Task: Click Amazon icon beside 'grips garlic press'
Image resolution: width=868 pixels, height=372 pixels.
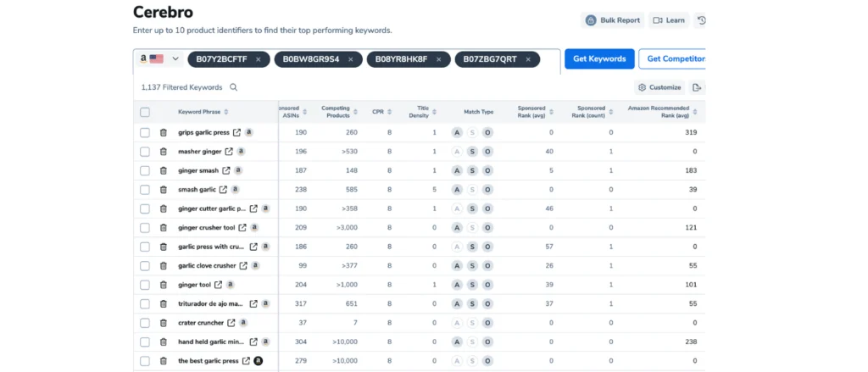Action: 249,132
